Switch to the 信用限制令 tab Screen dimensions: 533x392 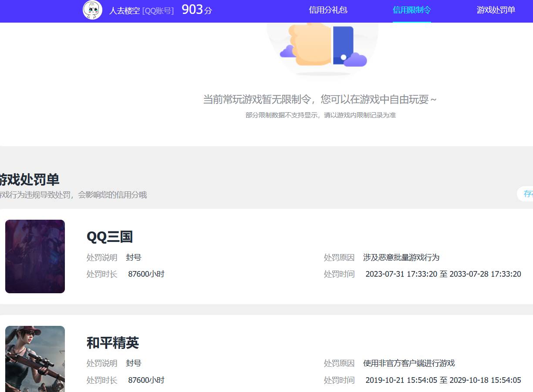coord(412,10)
